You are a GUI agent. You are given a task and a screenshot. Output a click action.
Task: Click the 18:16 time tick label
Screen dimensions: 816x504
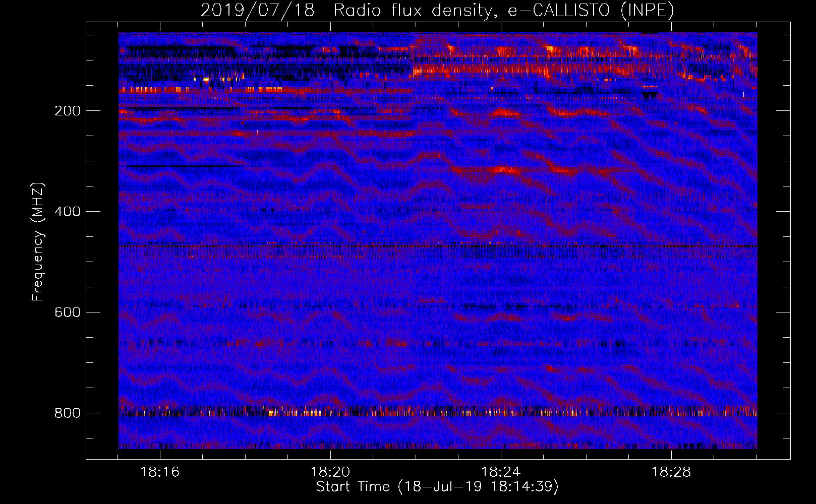160,472
